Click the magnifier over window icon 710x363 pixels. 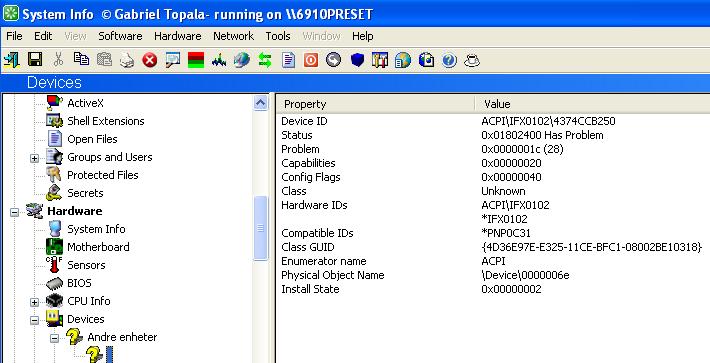pos(173,60)
